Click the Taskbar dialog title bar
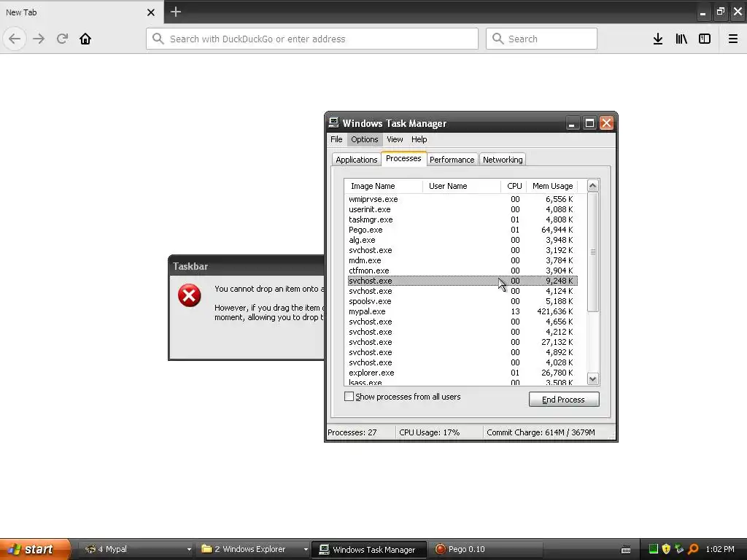This screenshot has height=560, width=747. 247,265
